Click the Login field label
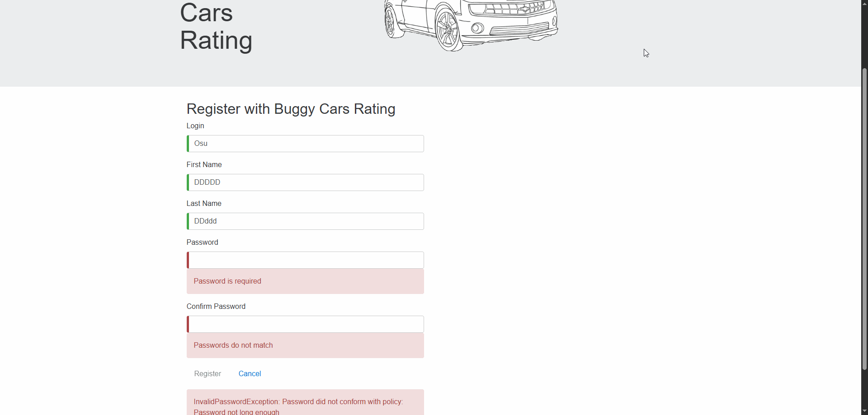This screenshot has height=415, width=868. (195, 126)
